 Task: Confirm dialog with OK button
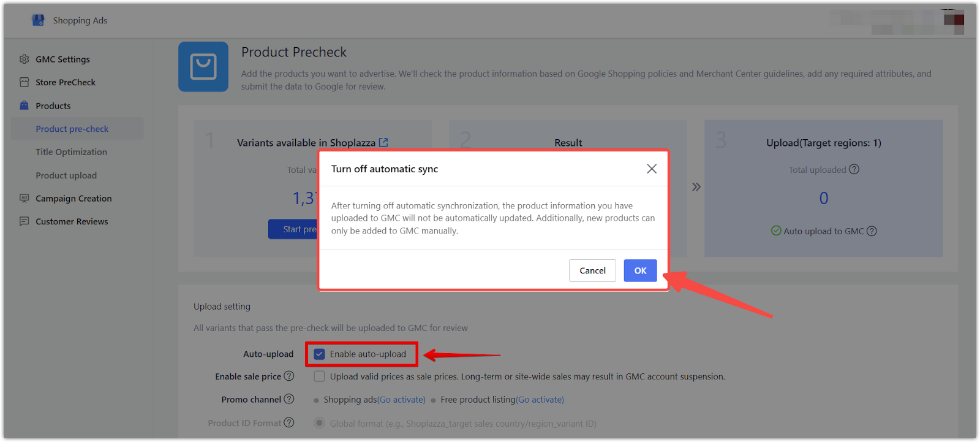click(640, 270)
